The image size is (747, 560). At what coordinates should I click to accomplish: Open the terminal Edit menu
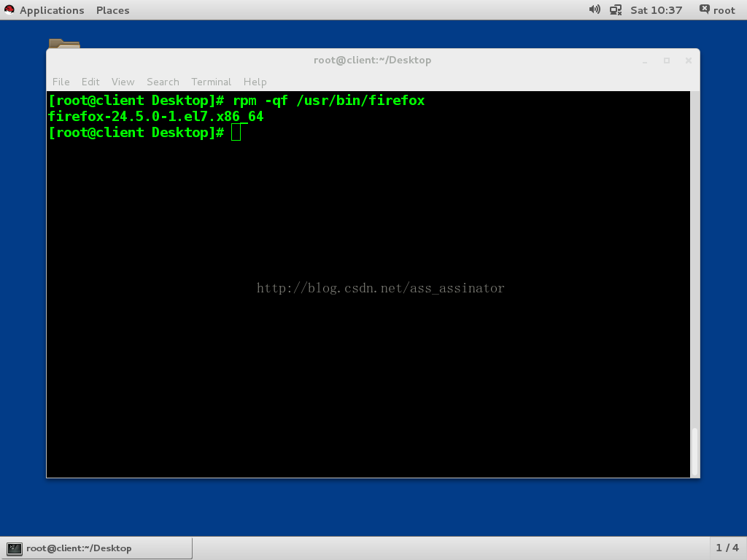[x=90, y=82]
